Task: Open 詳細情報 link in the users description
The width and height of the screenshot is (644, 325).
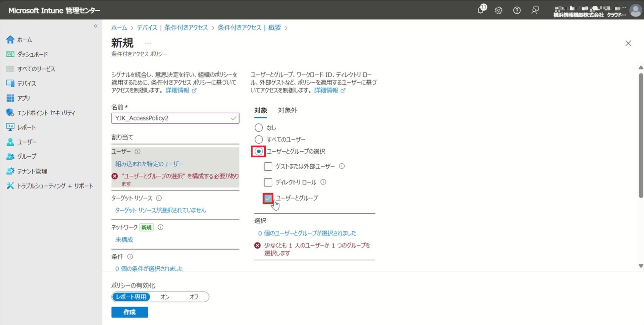Action: pos(330,91)
